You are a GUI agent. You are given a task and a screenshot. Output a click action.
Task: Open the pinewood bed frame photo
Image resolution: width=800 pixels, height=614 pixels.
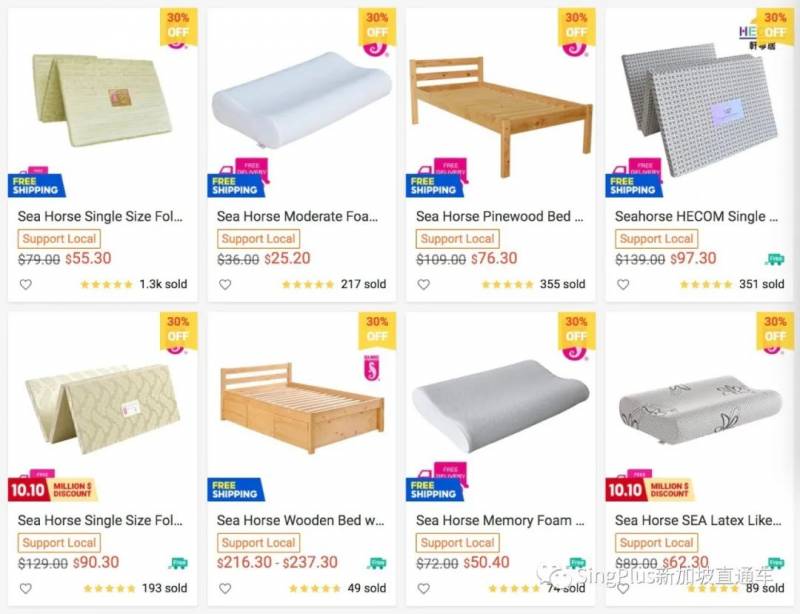(x=498, y=105)
